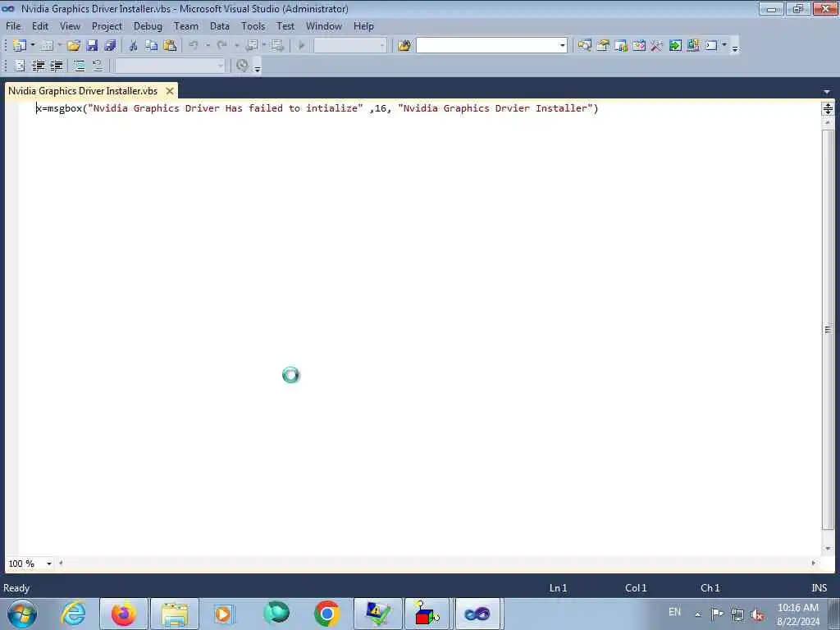
Task: Click the Copy toolbar icon
Action: click(x=152, y=46)
